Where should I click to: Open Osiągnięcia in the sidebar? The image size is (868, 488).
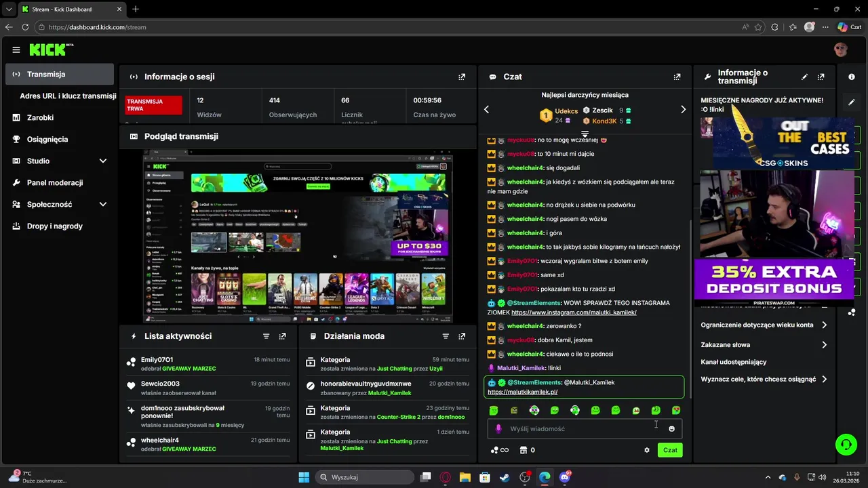60,139
